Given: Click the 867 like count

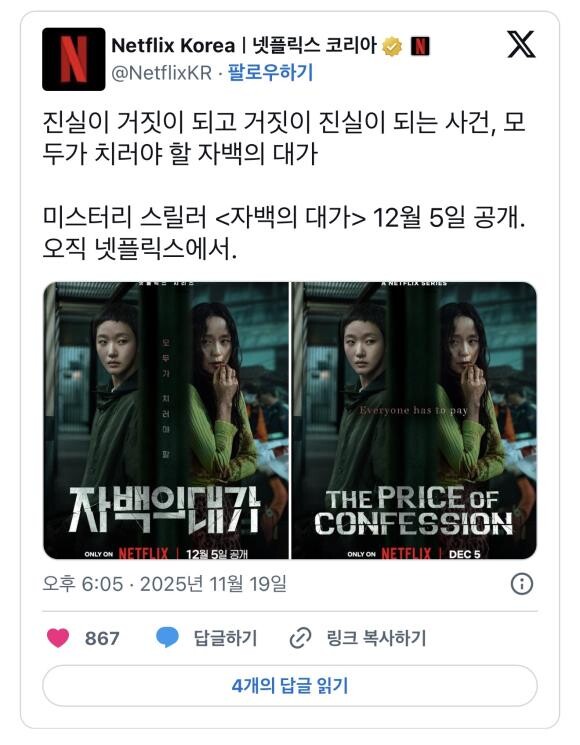Looking at the screenshot, I should click(102, 638).
